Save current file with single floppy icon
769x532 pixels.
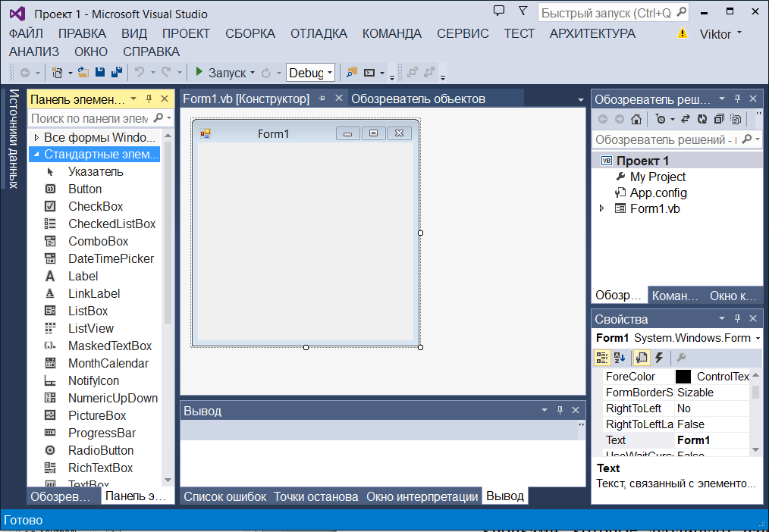coord(100,73)
